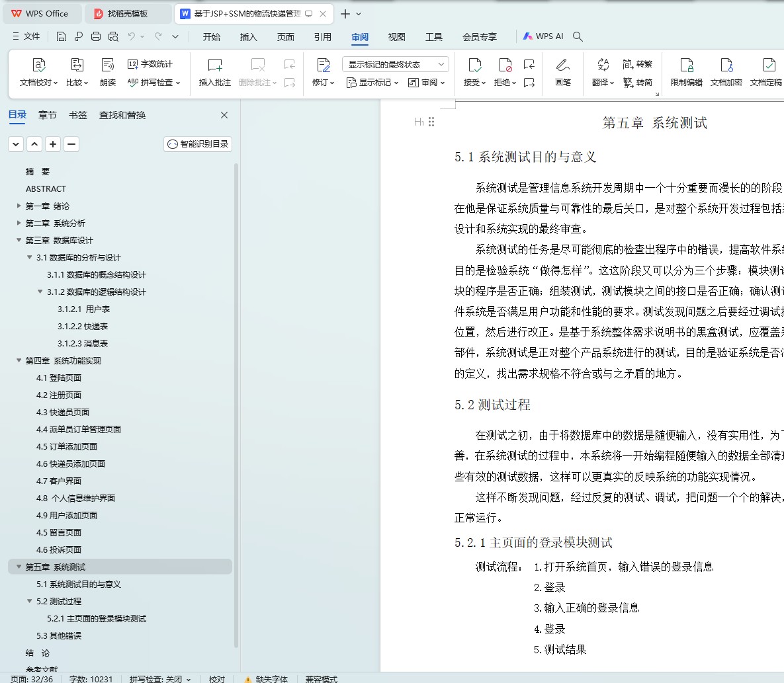Insert a new comment
The height and width of the screenshot is (683, 784).
coord(214,73)
